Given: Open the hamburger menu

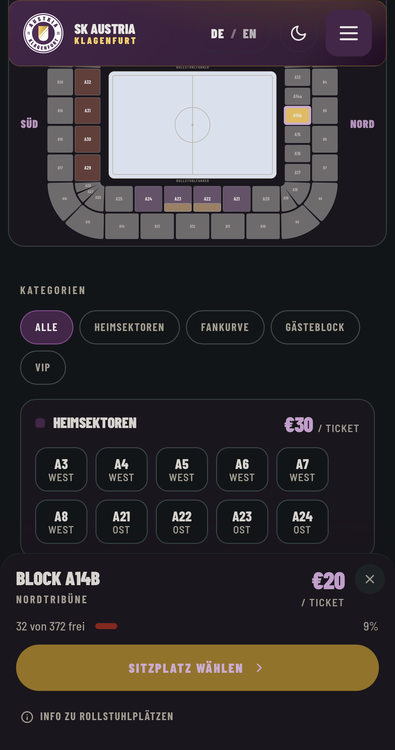Looking at the screenshot, I should tap(349, 33).
